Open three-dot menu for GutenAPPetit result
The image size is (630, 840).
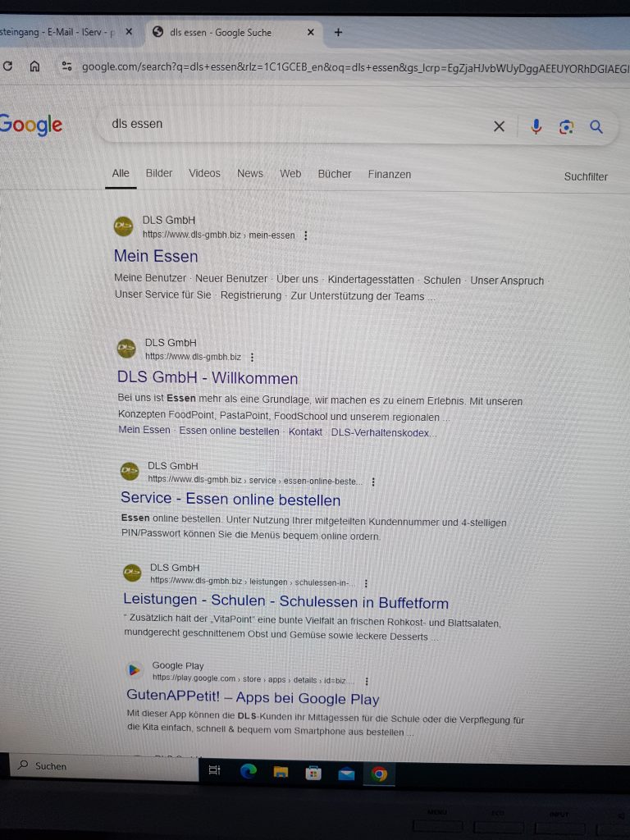[367, 681]
